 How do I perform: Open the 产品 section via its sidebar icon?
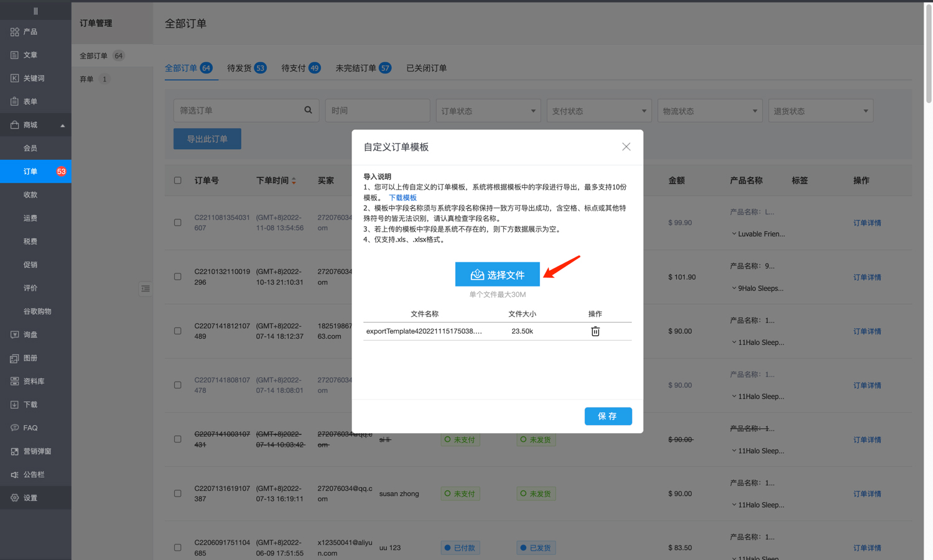tap(14, 32)
